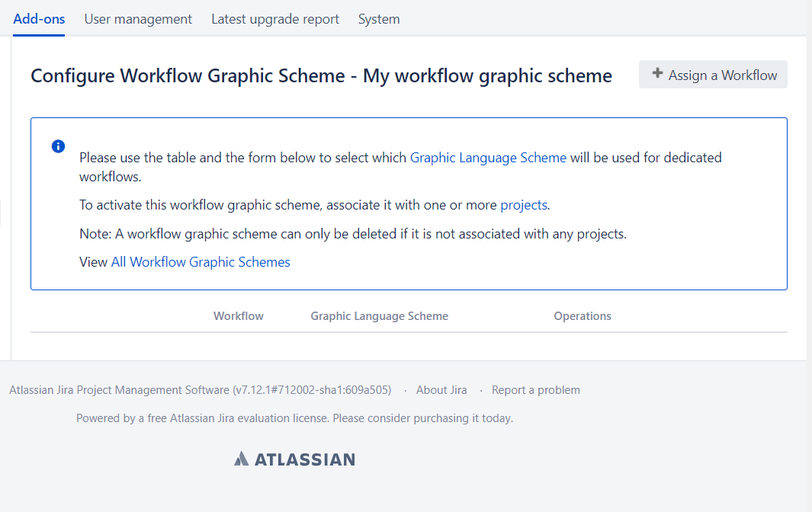Click the Jira version number text in the footer
The width and height of the screenshot is (812, 512).
312,390
